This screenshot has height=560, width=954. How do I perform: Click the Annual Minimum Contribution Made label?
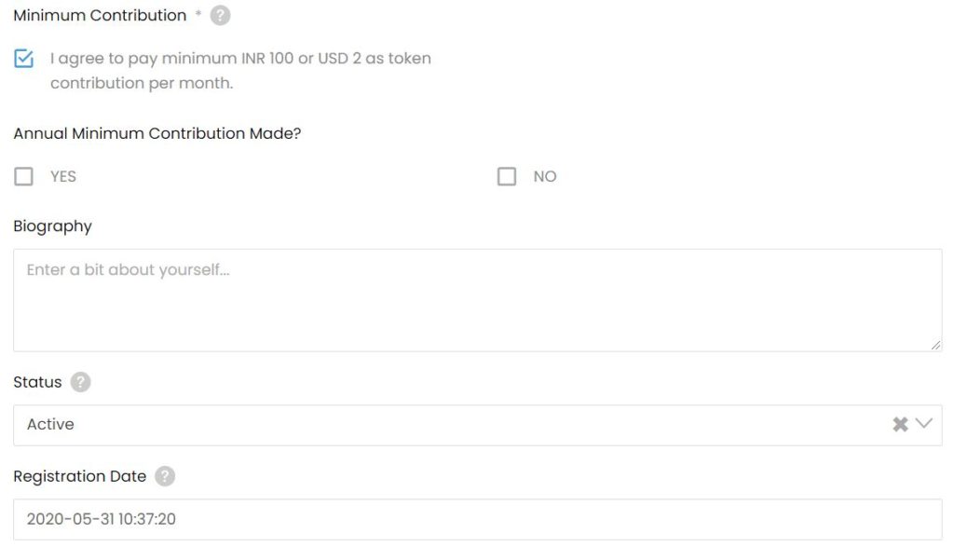[157, 133]
